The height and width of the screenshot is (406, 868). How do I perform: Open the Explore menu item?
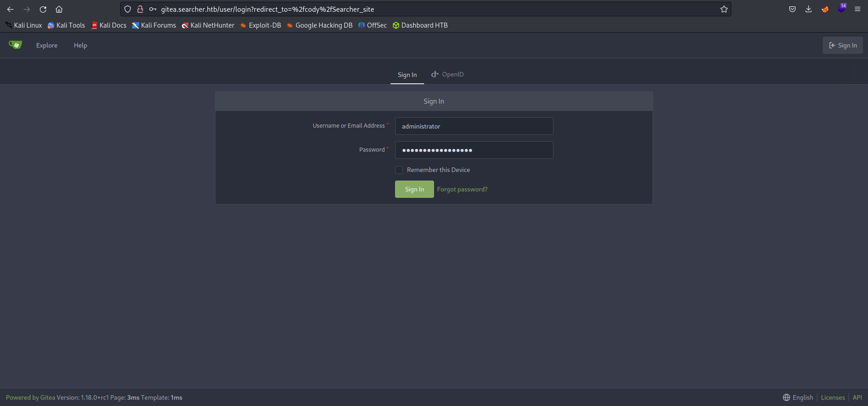(x=47, y=45)
